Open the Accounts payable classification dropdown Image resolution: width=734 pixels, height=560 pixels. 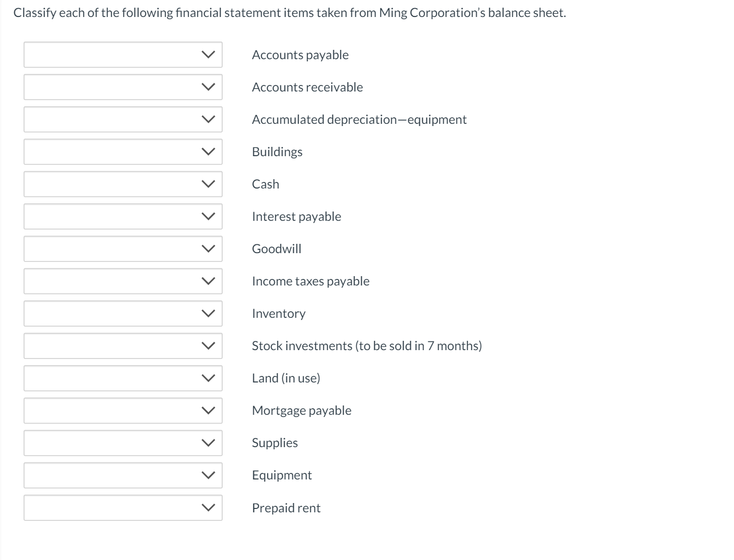tap(123, 55)
